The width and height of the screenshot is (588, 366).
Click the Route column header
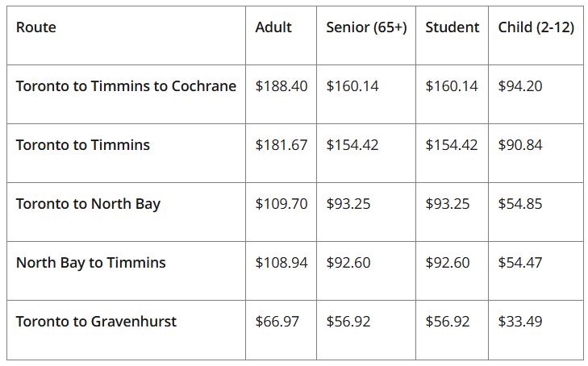pos(36,27)
